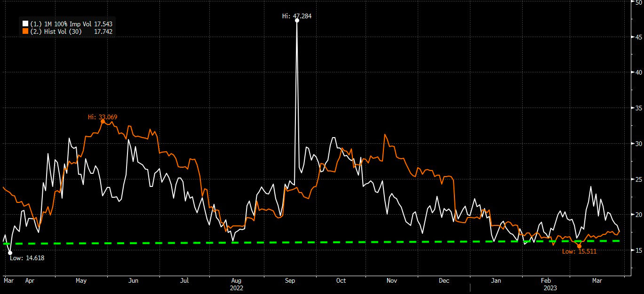
Task: Click the orange low marker dot at 15.511
Action: [579, 246]
